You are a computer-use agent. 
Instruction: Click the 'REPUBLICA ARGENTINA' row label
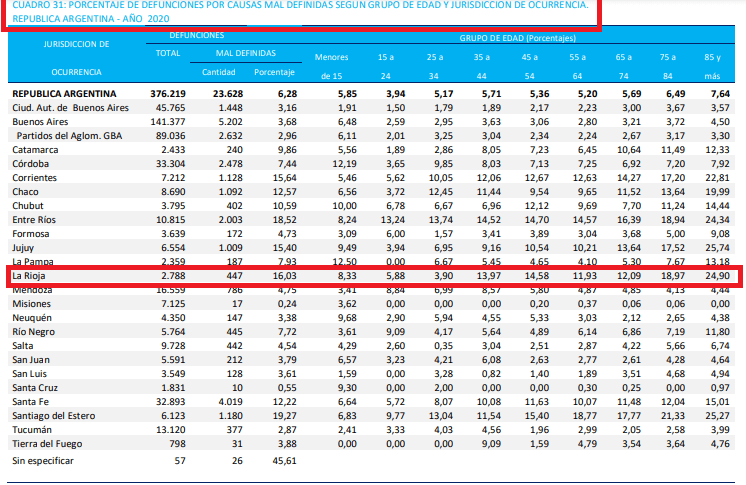click(64, 94)
